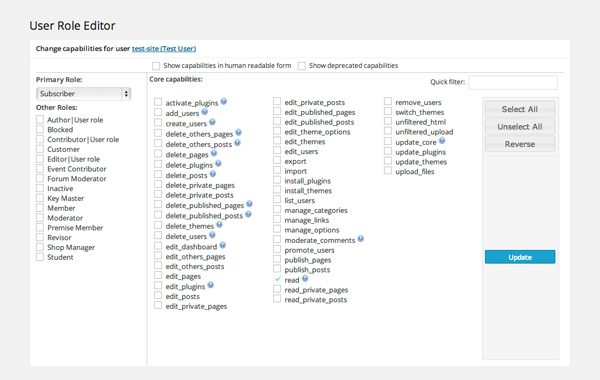Image resolution: width=600 pixels, height=380 pixels.
Task: Click the Select All button
Action: click(520, 109)
